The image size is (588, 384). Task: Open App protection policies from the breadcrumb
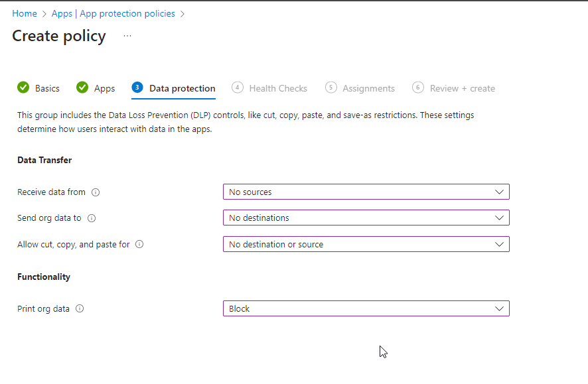point(127,13)
